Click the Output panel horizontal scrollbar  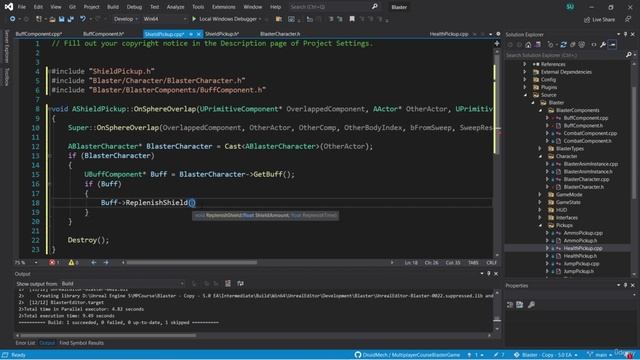click(108, 336)
